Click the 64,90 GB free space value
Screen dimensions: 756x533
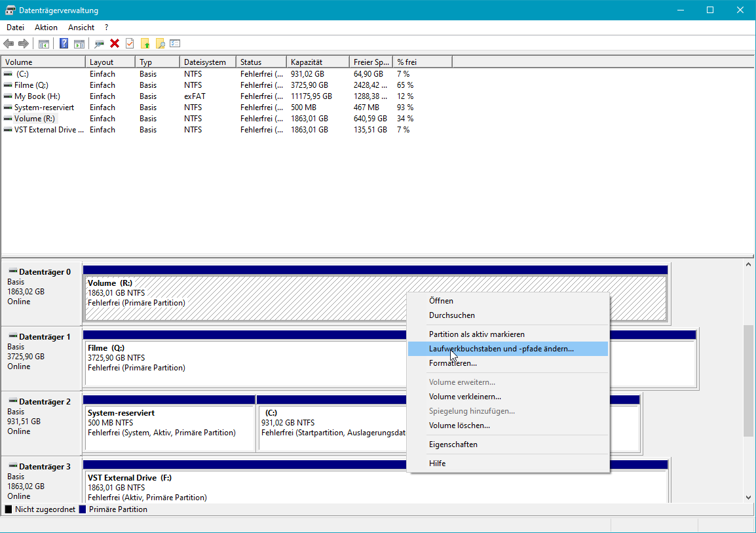click(368, 74)
